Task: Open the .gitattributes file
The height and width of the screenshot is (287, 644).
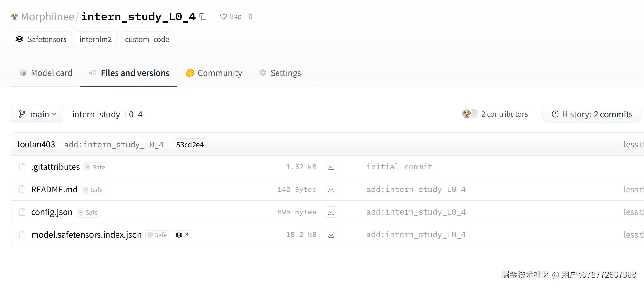Action: coord(55,167)
